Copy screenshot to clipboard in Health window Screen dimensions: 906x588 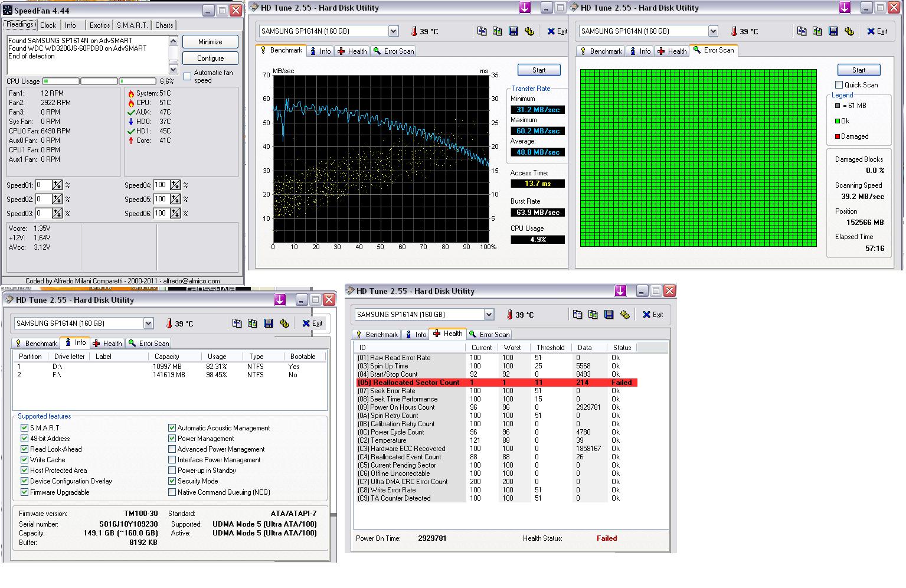(593, 315)
